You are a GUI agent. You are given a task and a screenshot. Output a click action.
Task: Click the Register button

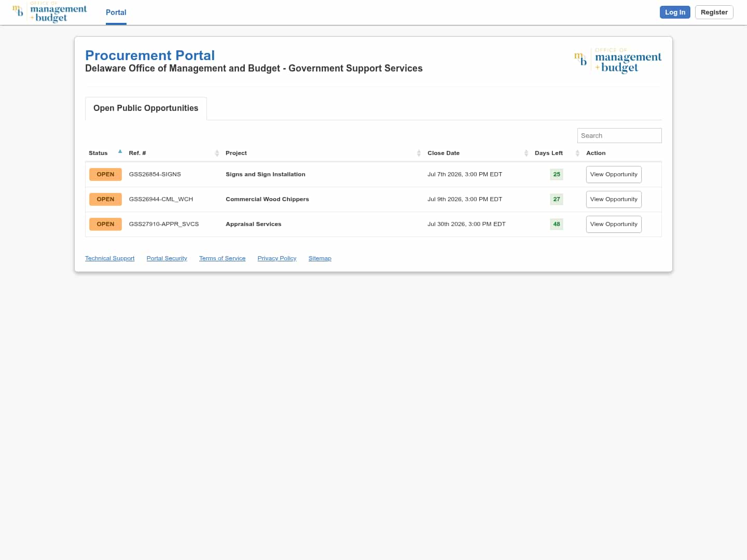click(714, 12)
